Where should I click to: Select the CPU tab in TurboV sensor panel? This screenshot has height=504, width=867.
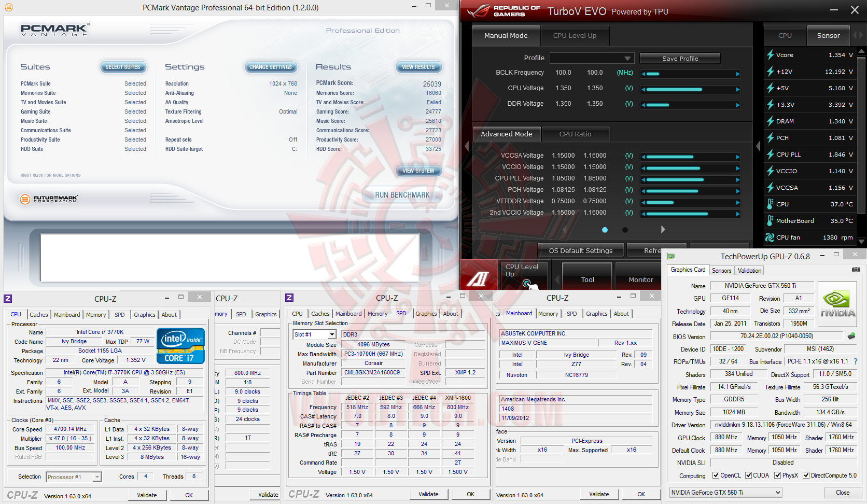[785, 36]
